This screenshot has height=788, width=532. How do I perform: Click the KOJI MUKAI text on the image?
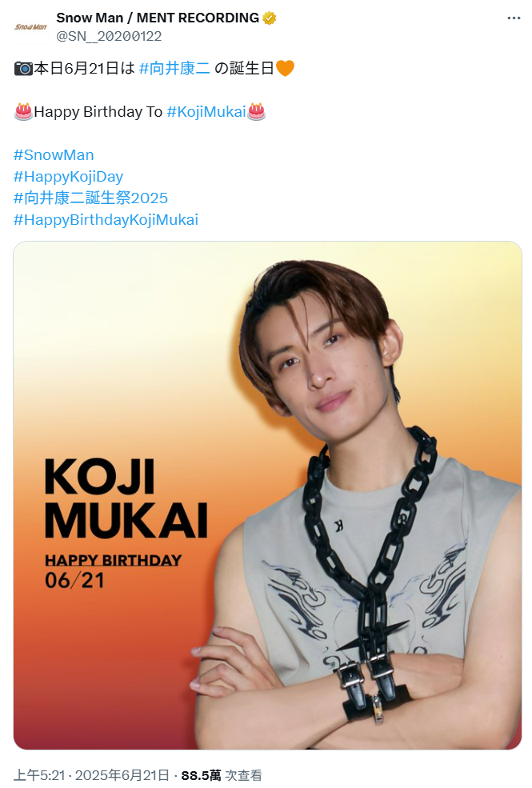click(126, 498)
